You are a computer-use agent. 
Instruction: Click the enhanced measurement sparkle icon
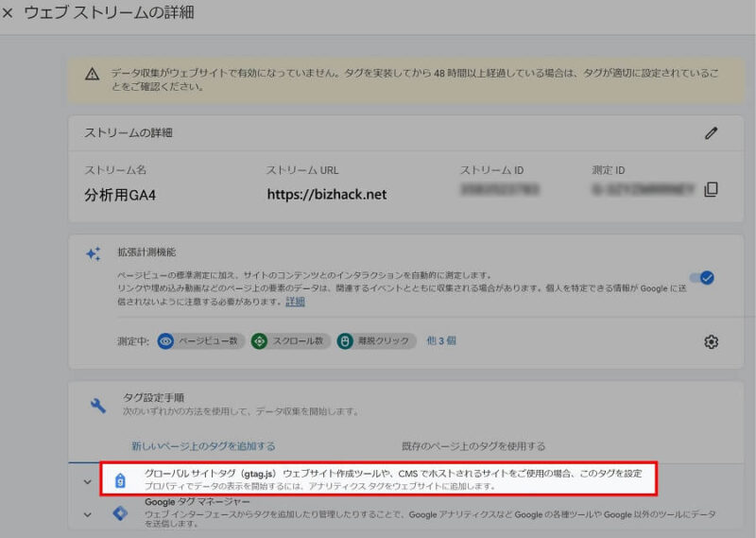94,253
